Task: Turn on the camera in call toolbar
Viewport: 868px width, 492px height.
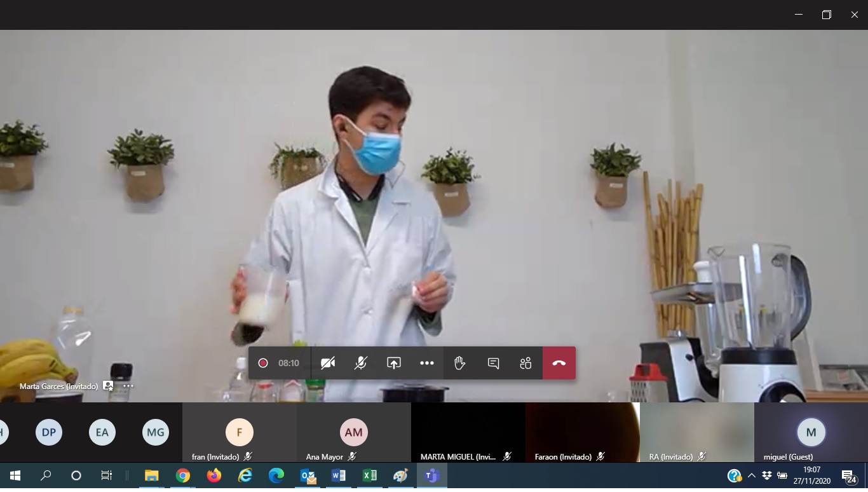Action: click(328, 363)
